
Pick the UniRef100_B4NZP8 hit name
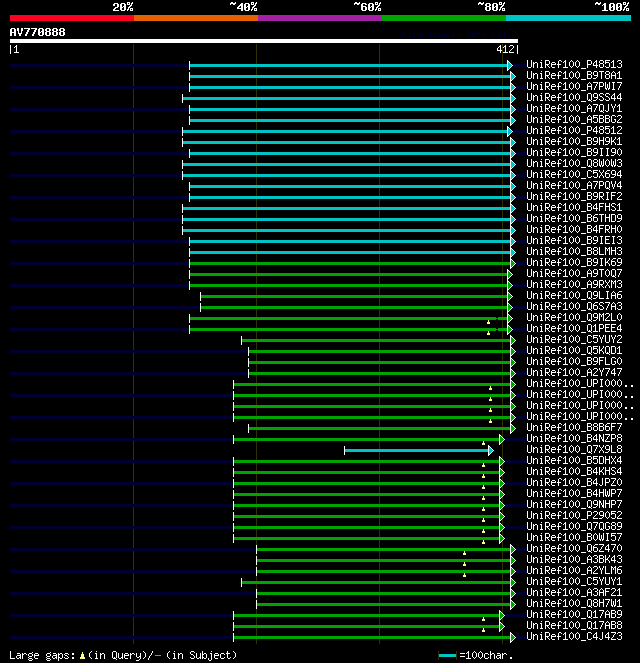(x=574, y=438)
